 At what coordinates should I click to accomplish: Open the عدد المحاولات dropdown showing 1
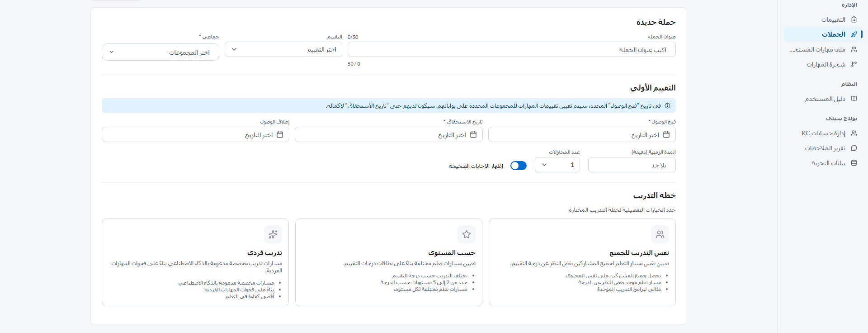point(557,165)
